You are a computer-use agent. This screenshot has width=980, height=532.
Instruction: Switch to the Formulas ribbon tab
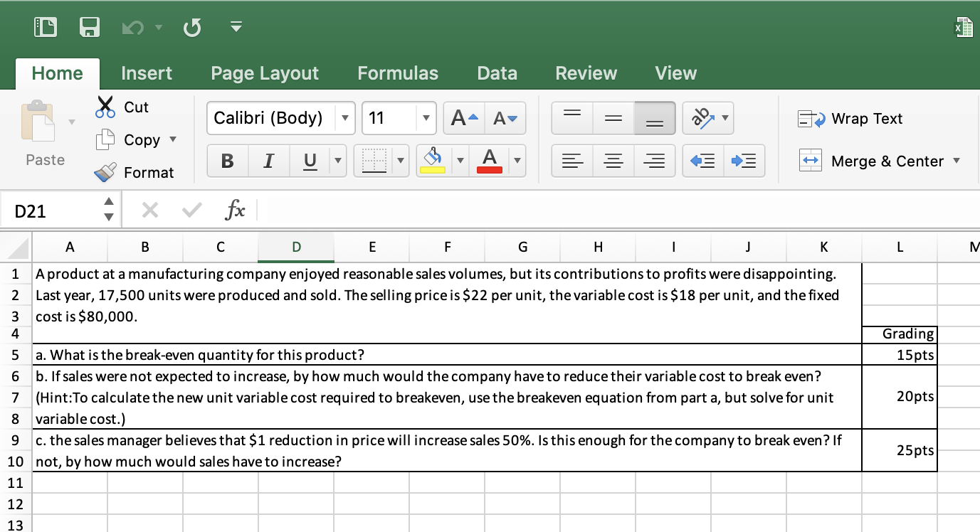[397, 73]
